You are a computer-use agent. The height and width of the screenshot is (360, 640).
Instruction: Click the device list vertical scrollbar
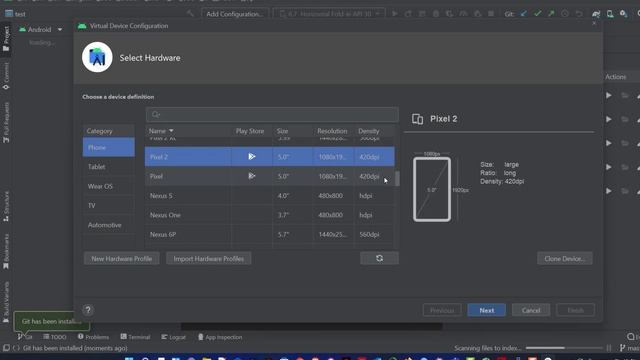point(397,178)
